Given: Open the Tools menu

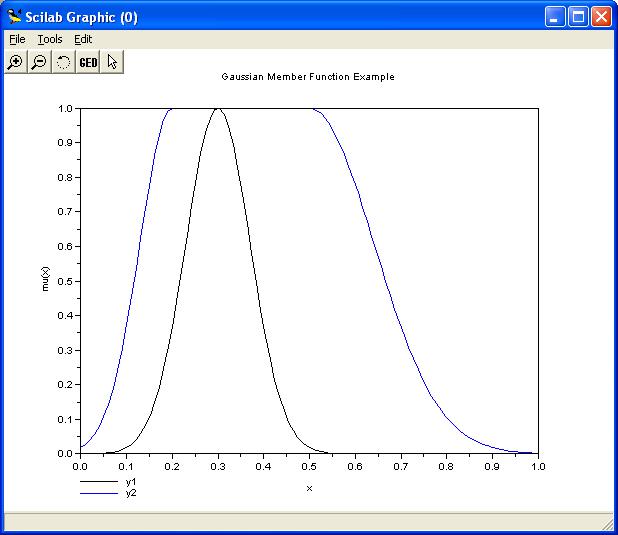Looking at the screenshot, I should 49,39.
